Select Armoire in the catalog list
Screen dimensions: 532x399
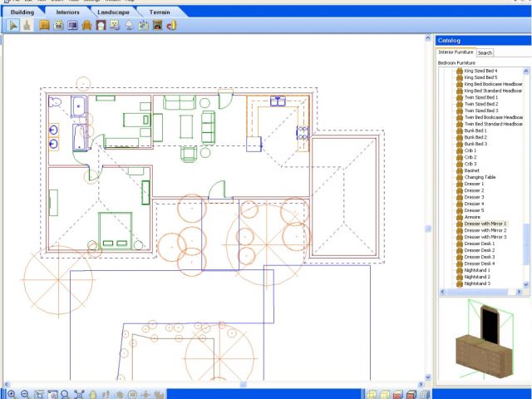pyautogui.click(x=472, y=217)
